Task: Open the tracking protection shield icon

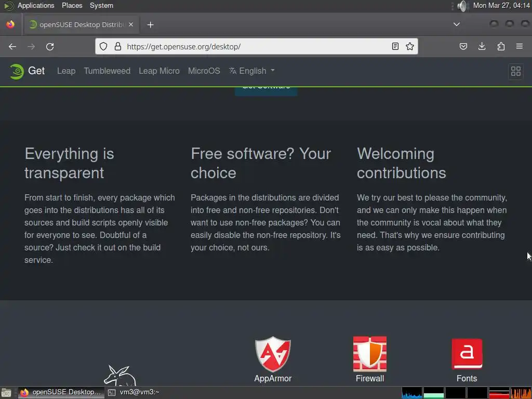Action: pyautogui.click(x=103, y=46)
